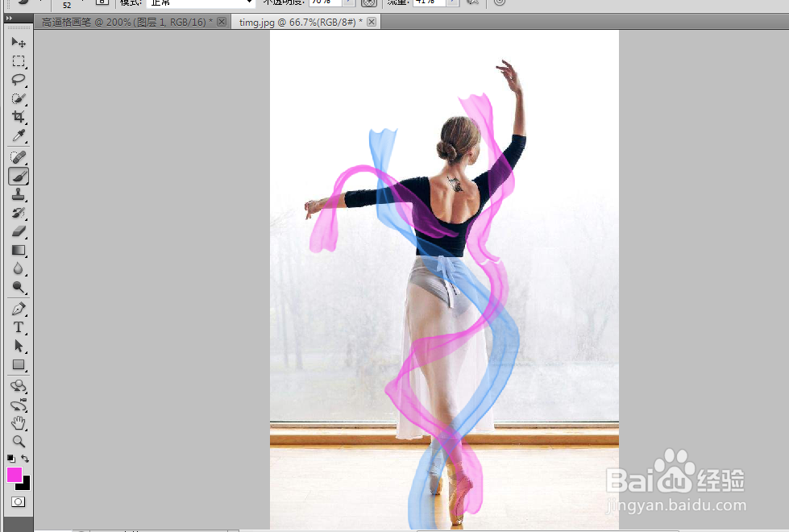Select the History Brush tool
Viewport: 789px width, 532px height.
18,213
